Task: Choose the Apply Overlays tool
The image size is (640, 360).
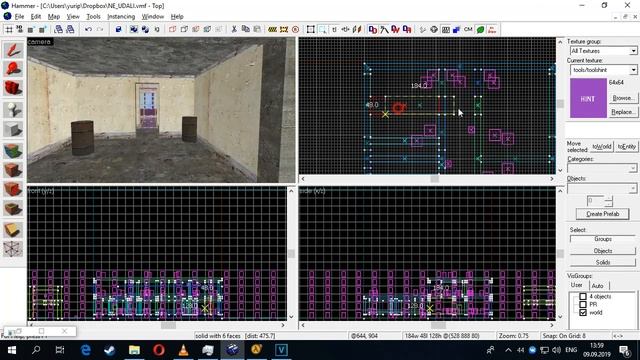Action: (x=13, y=209)
